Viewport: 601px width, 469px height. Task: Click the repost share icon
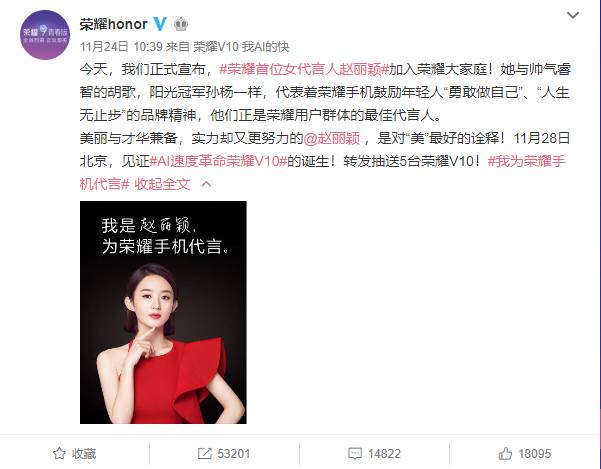click(x=205, y=454)
